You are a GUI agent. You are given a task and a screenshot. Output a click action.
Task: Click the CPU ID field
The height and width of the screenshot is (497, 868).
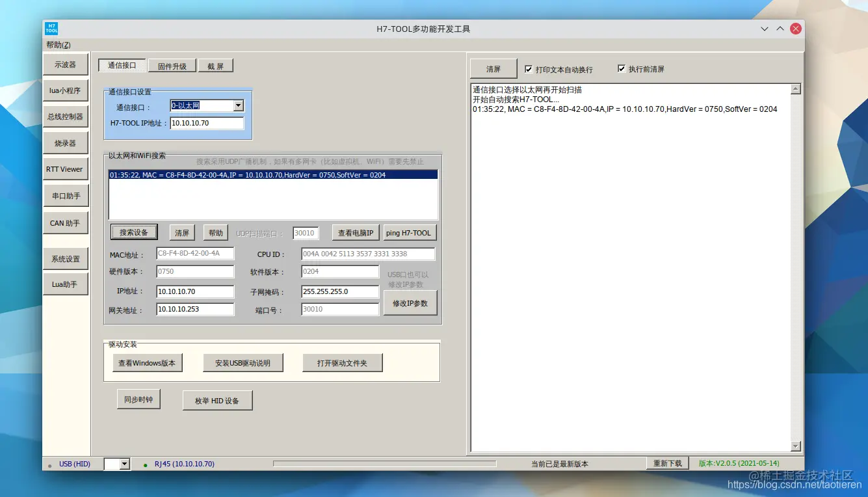coord(368,254)
